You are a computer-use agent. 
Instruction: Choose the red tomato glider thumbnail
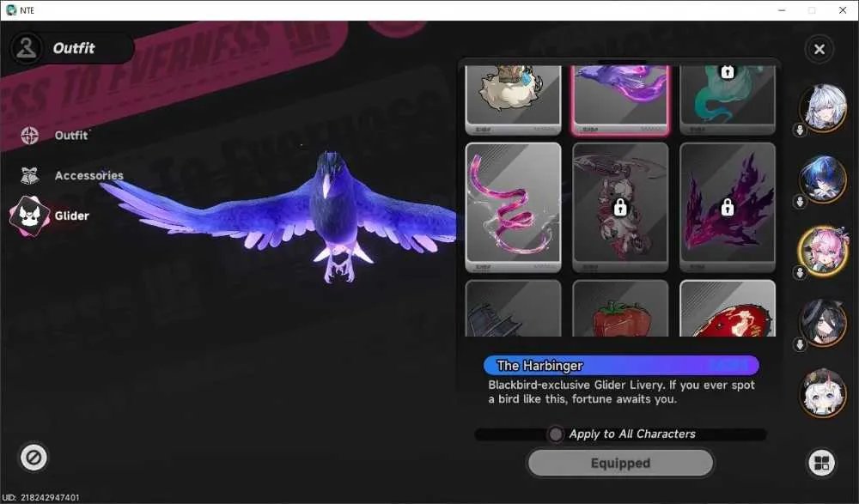point(620,308)
